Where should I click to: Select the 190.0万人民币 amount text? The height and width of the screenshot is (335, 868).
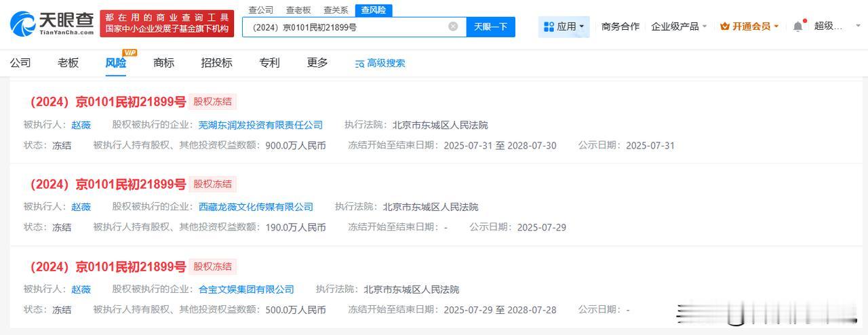[295, 228]
